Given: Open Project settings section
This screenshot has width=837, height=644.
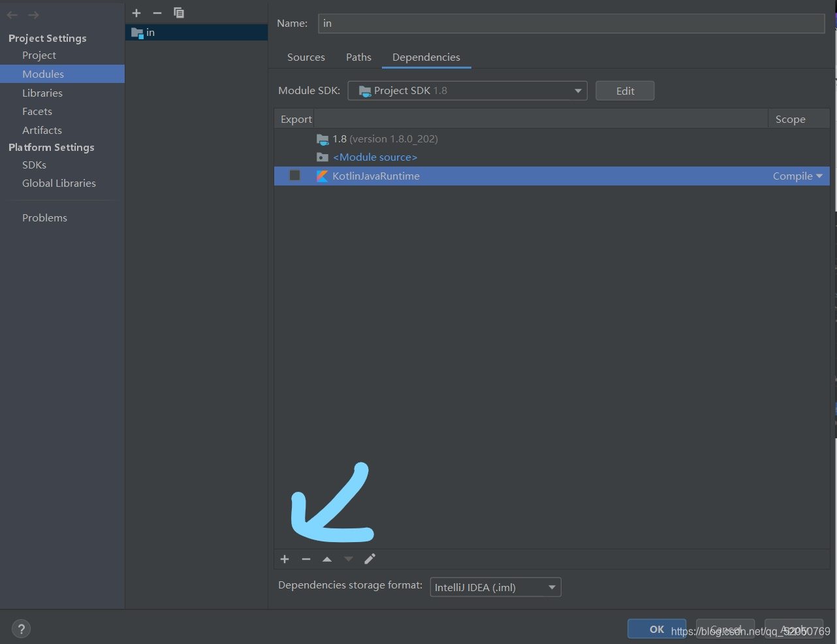Looking at the screenshot, I should pos(39,56).
